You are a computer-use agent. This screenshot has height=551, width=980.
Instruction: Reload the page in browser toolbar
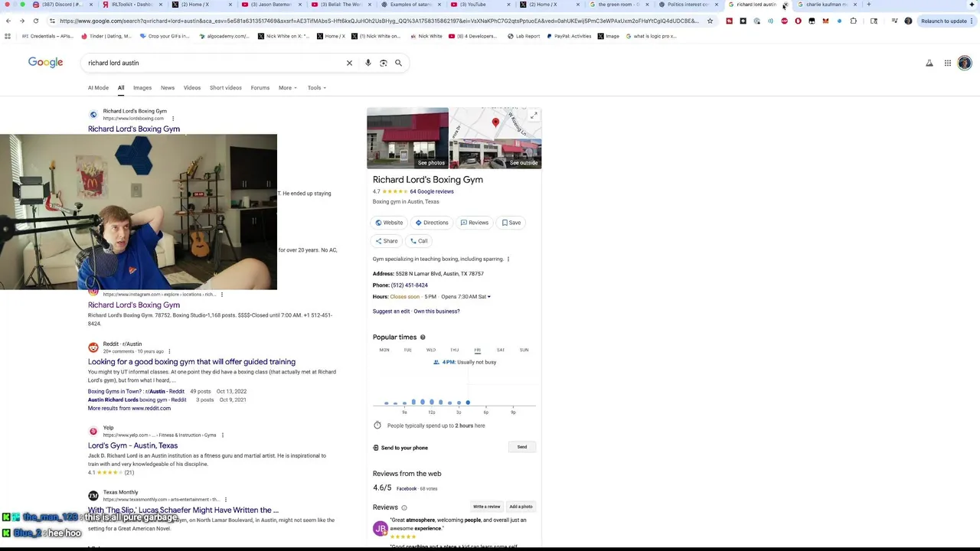coord(36,21)
